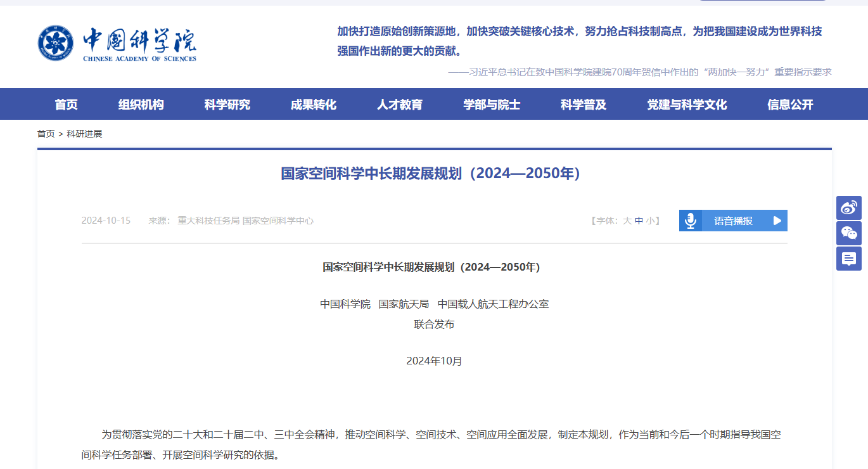Open the 信息公开 menu item

coord(790,105)
